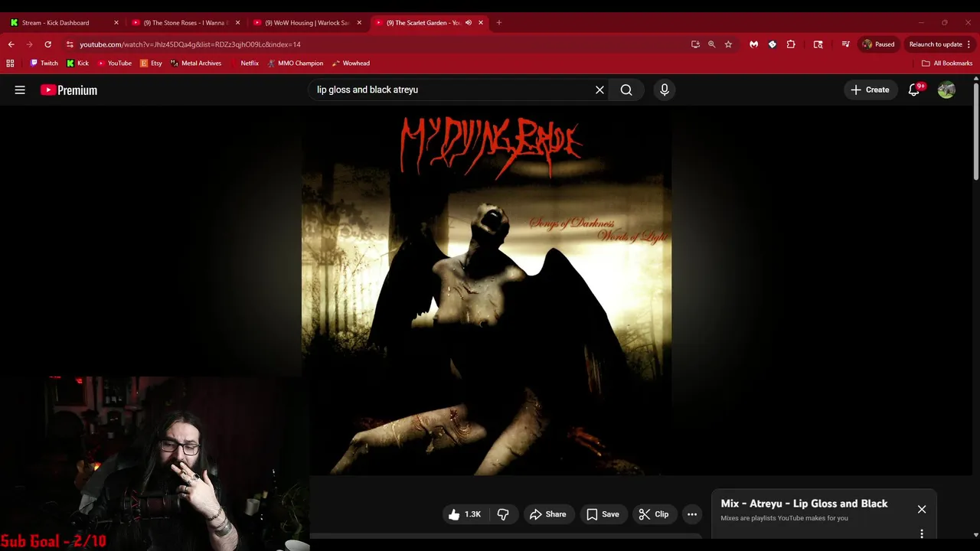Click Mix - Atreyu playlist title
Screen dimensions: 980x551
tap(804, 504)
